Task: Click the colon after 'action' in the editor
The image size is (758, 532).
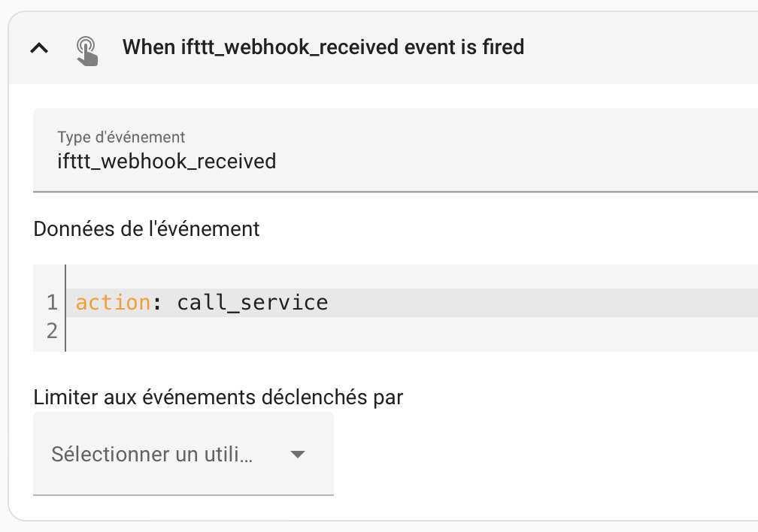Action: click(156, 304)
